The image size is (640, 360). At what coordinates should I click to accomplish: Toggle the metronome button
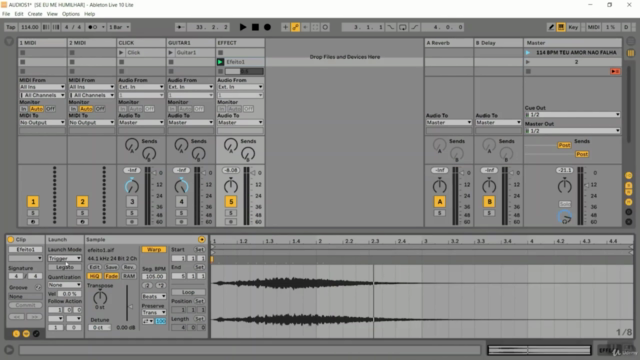click(93, 27)
